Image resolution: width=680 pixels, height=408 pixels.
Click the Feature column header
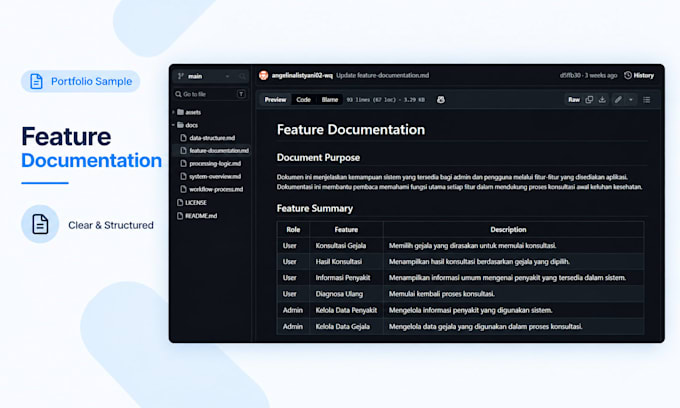point(346,230)
